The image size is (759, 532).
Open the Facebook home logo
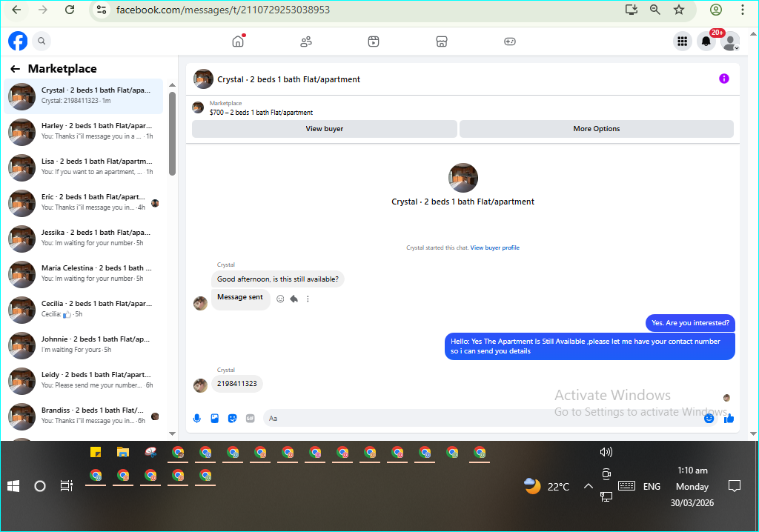tap(18, 41)
